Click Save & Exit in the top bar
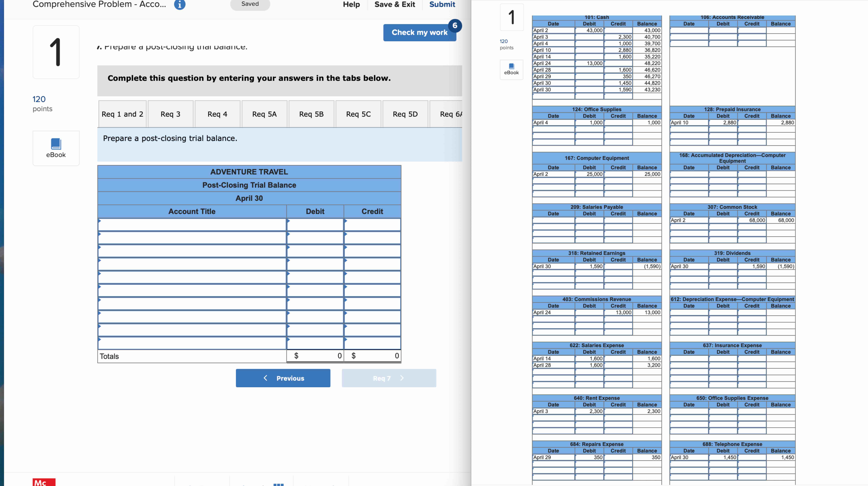This screenshot has height=486, width=868. [x=395, y=4]
